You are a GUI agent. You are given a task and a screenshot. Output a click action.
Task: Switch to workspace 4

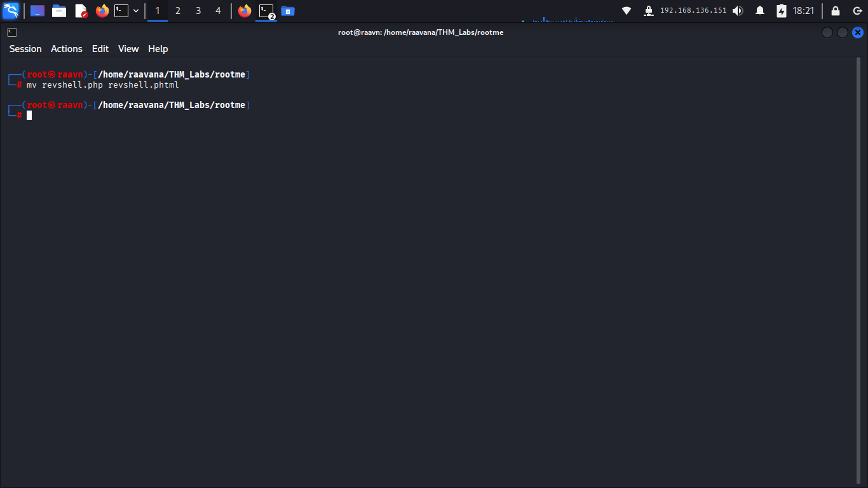click(218, 11)
